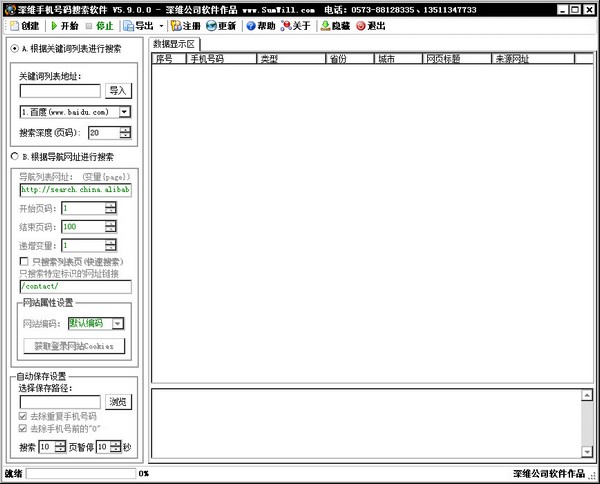This screenshot has height=484, width=600.
Task: Select option B navigation URL search
Action: tap(15, 156)
